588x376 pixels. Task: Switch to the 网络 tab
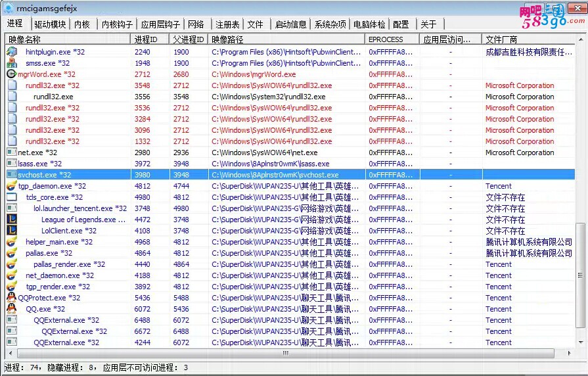(x=196, y=24)
